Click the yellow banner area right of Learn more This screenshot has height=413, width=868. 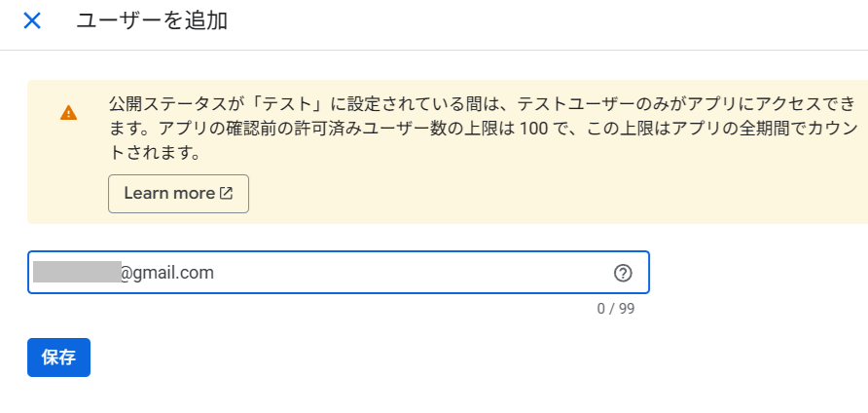535,194
